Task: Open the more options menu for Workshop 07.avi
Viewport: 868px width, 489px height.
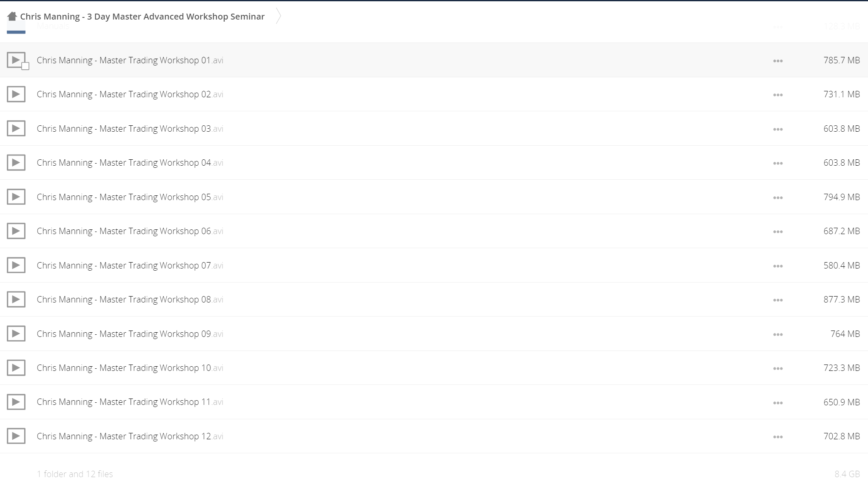Action: point(778,266)
